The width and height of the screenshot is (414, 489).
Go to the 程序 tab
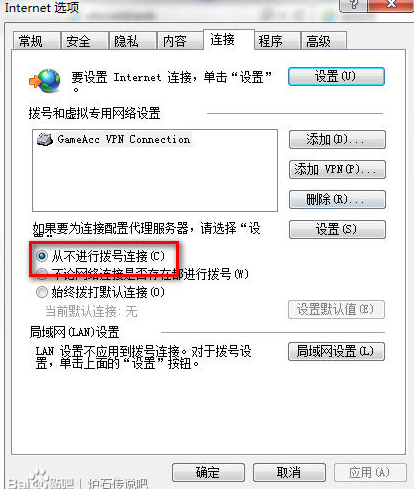(x=277, y=41)
